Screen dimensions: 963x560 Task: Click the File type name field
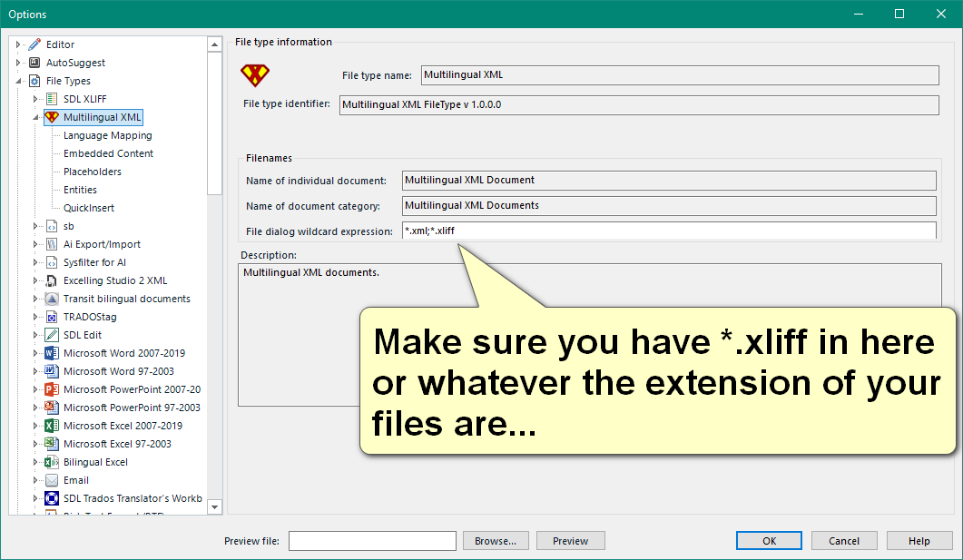pos(680,75)
